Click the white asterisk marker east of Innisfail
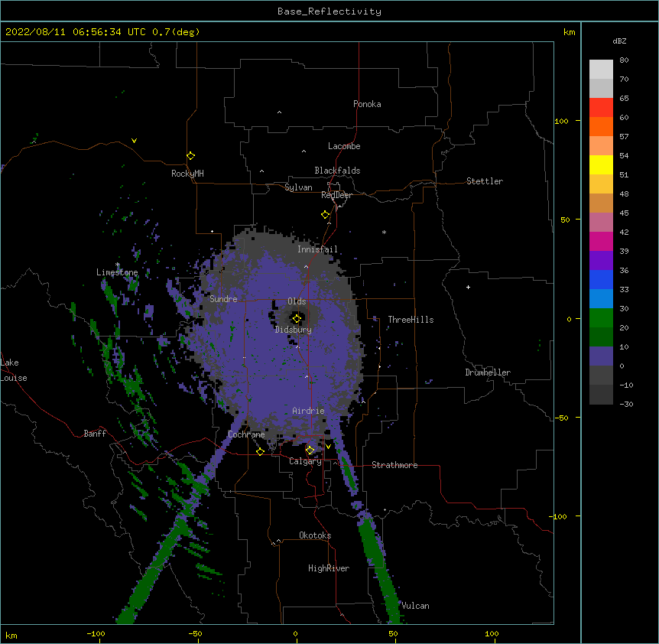 click(x=384, y=232)
